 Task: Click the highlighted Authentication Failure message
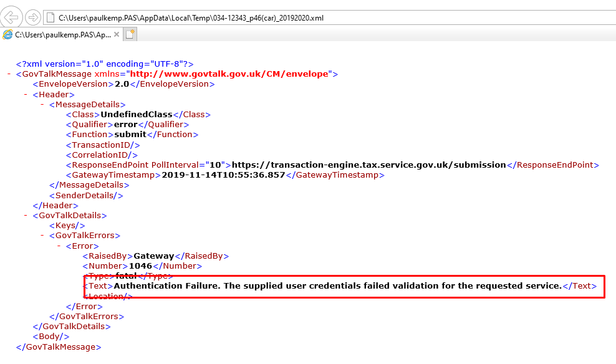[x=312, y=285]
